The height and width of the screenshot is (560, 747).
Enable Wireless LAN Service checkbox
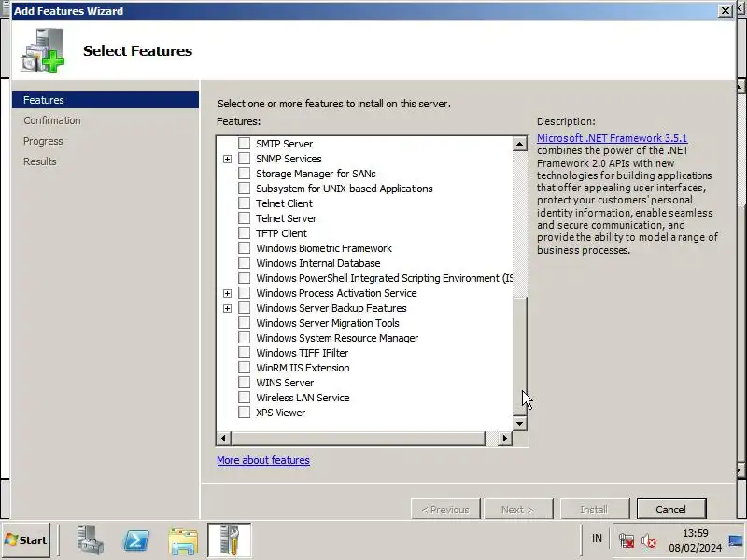[x=244, y=398]
